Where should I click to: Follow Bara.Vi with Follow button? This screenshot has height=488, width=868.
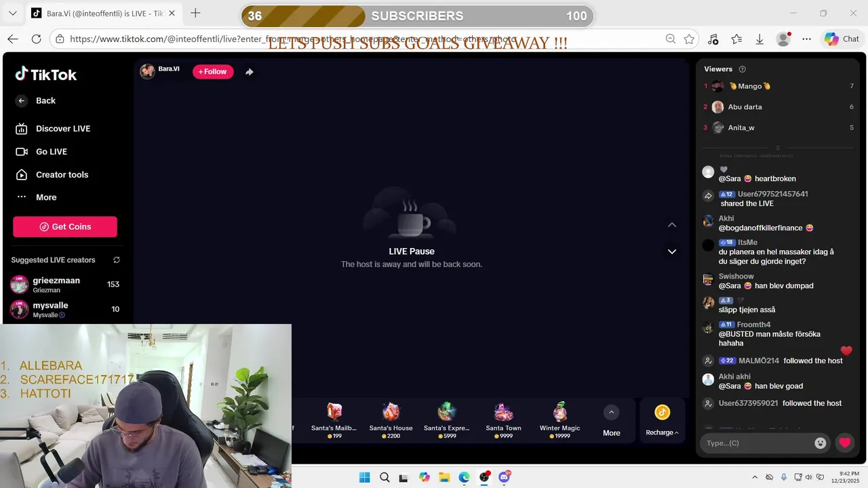coord(213,72)
